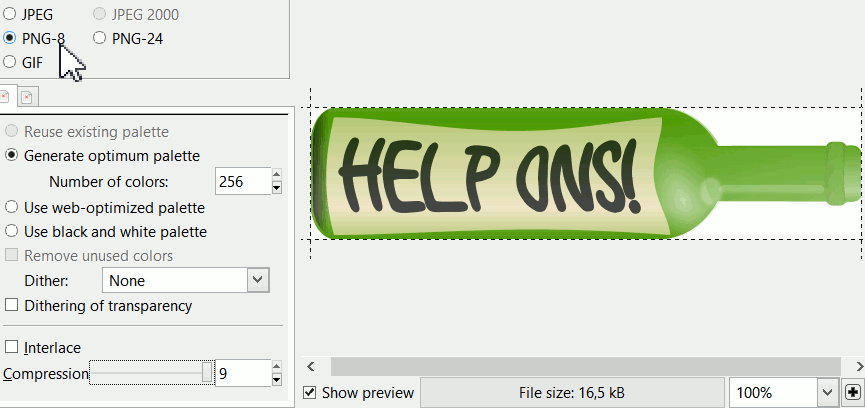Open the zoom level dropdown arrow
Image resolution: width=865 pixels, height=408 pixels.
point(826,393)
